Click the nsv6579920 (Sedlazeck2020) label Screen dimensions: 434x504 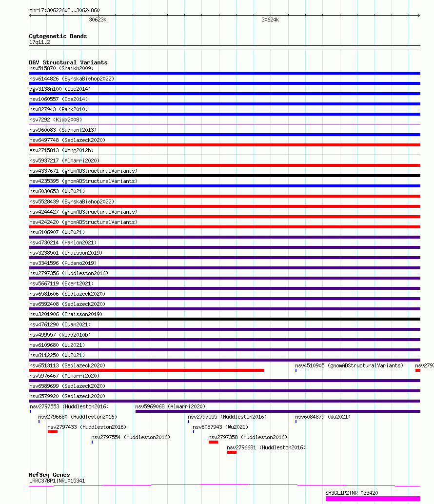coord(67,397)
